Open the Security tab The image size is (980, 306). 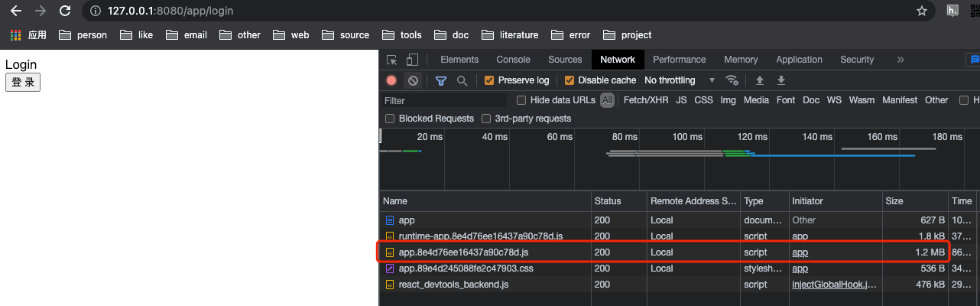pyautogui.click(x=857, y=60)
